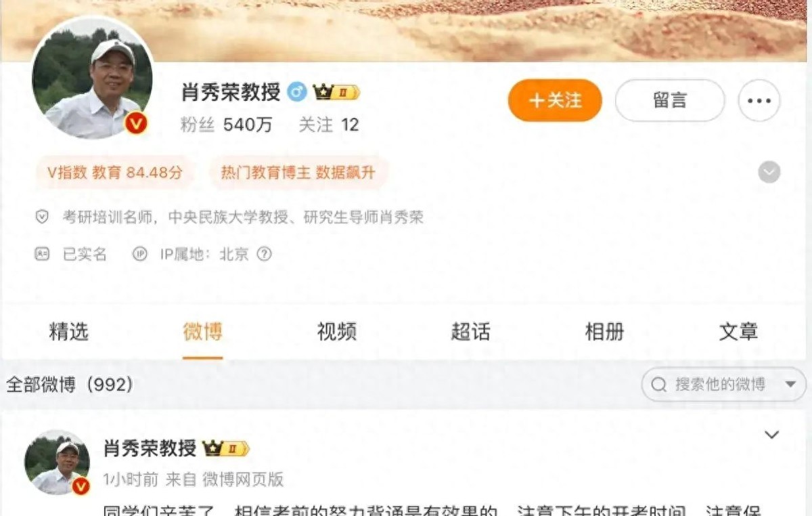Screen dimensions: 812x516
Task: Expand the post options chevron
Action: [x=771, y=434]
